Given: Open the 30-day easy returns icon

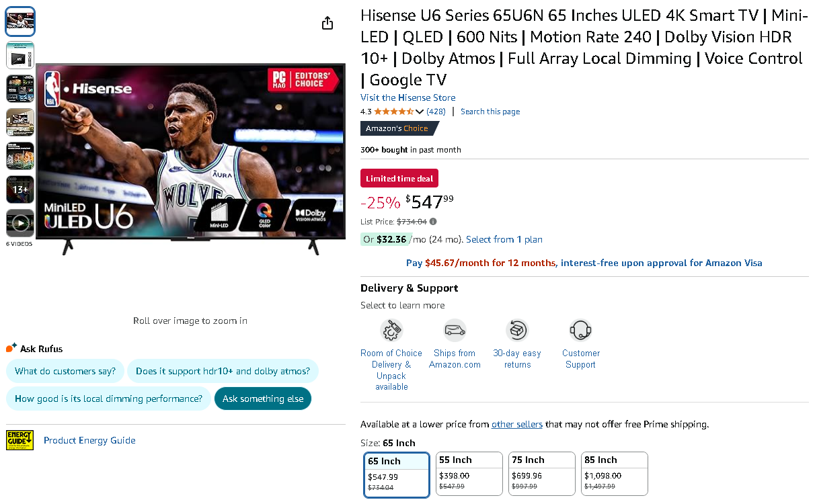Looking at the screenshot, I should click(x=517, y=331).
